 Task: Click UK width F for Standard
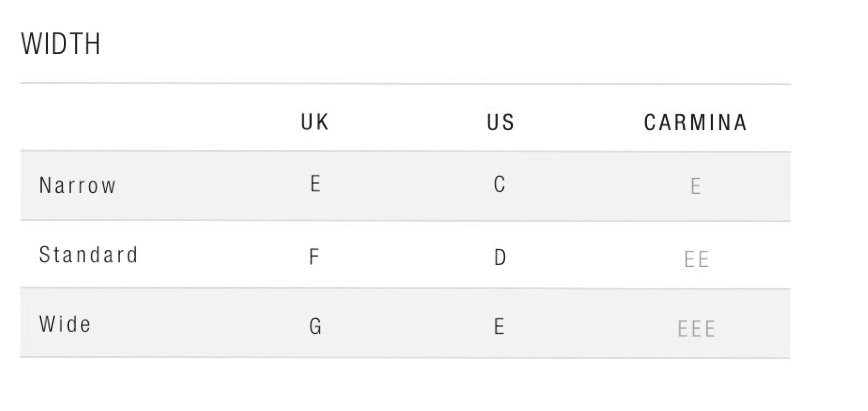coord(314,257)
